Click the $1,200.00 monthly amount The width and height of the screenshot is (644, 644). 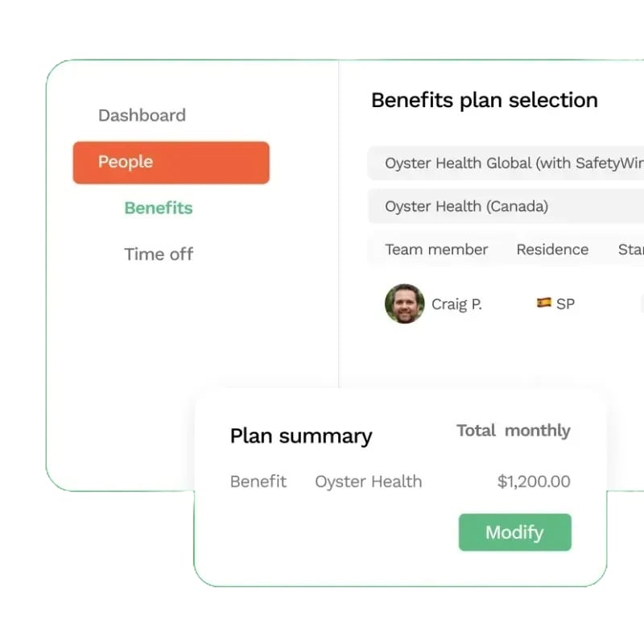[x=534, y=481]
